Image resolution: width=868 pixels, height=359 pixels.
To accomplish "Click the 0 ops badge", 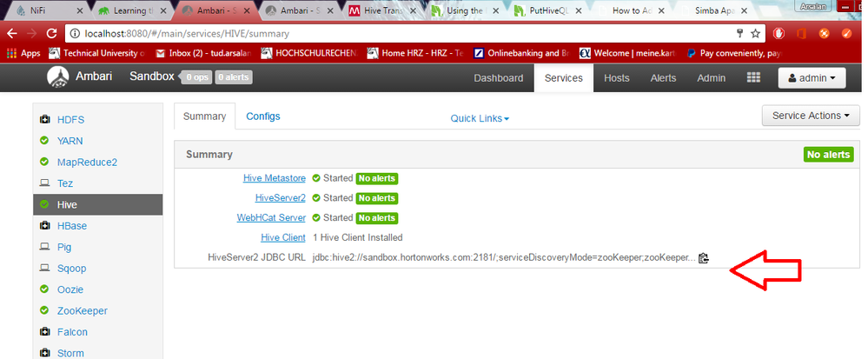I will pos(197,77).
